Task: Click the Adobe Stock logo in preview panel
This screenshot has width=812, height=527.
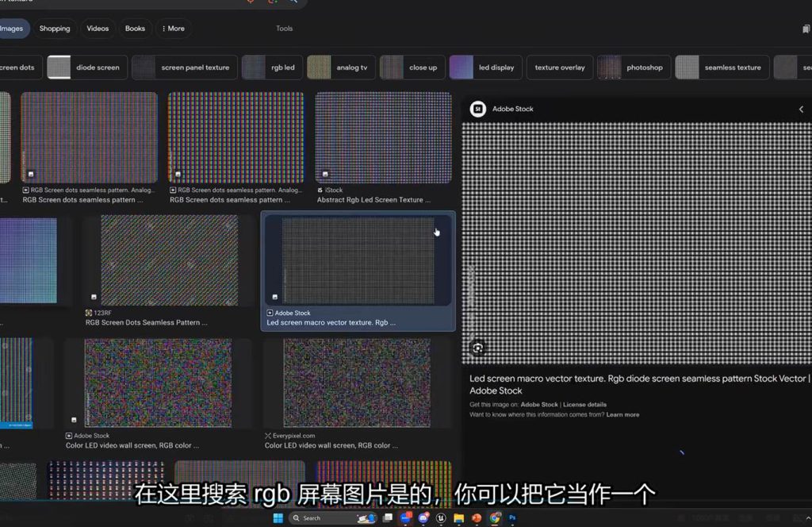Action: (477, 109)
